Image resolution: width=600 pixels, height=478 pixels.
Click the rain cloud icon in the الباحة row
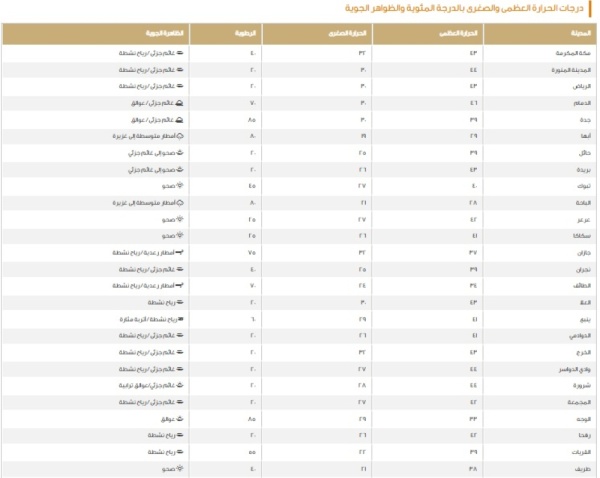[x=180, y=203]
